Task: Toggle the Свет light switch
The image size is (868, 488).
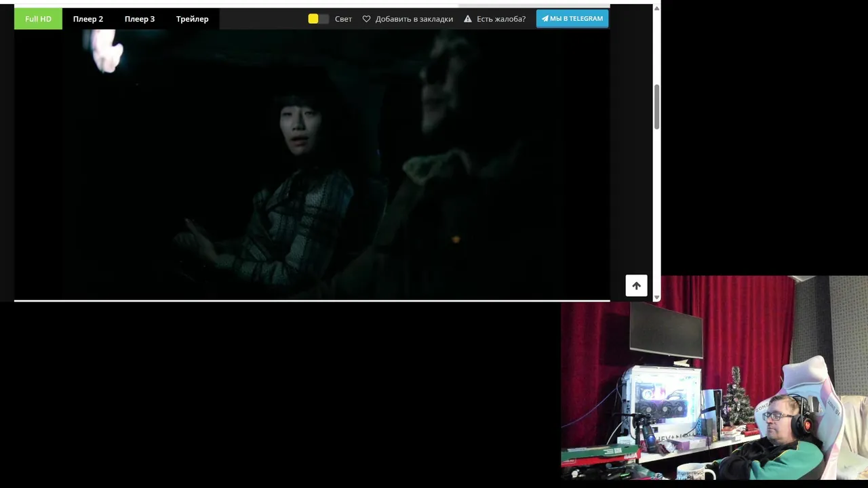Action: tap(318, 19)
